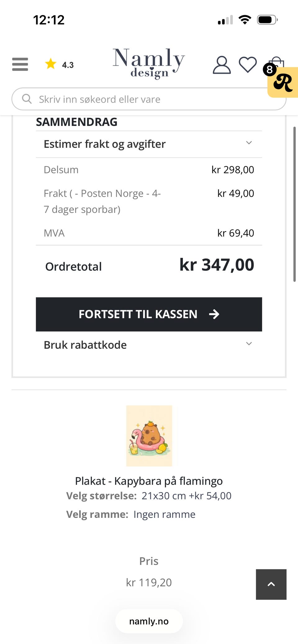298x644 pixels.
Task: Open the hamburger menu
Action: coord(20,64)
